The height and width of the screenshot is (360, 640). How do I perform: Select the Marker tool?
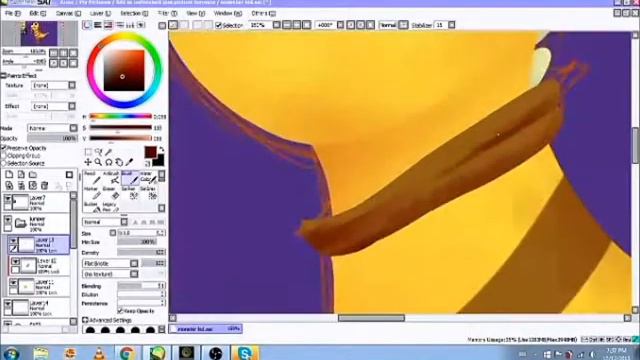pyautogui.click(x=92, y=193)
